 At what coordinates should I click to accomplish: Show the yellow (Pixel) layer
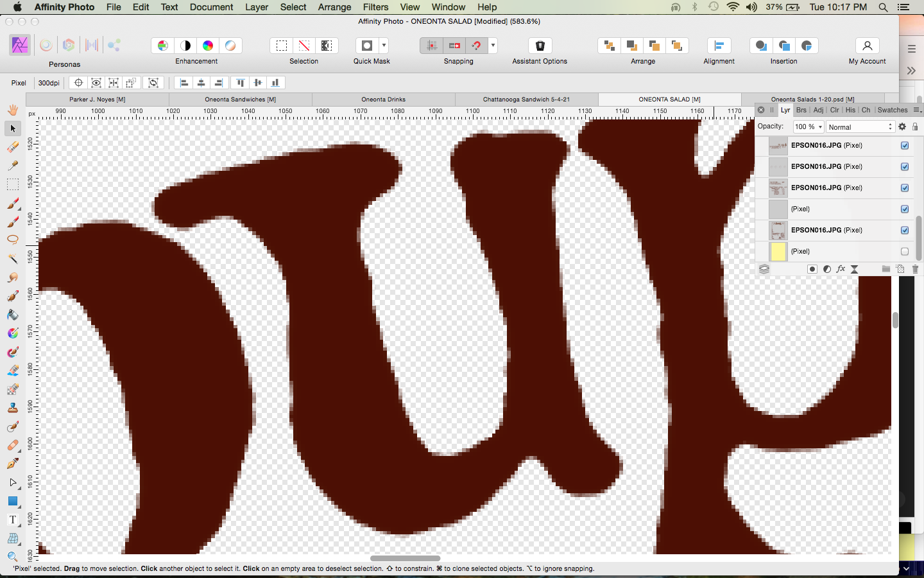pos(905,252)
